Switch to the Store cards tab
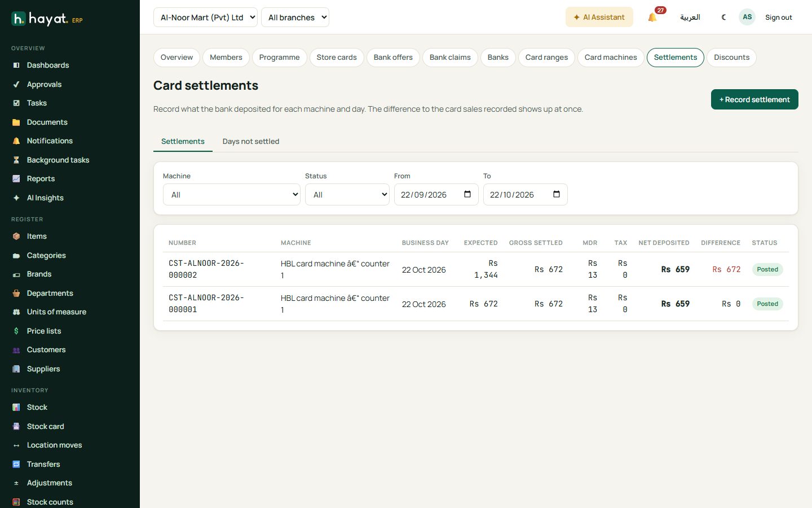The image size is (812, 508). tap(337, 58)
